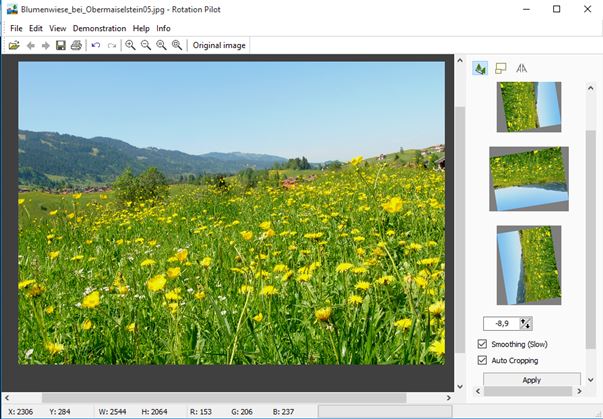Open the View menu
This screenshot has height=419, width=603.
57,28
